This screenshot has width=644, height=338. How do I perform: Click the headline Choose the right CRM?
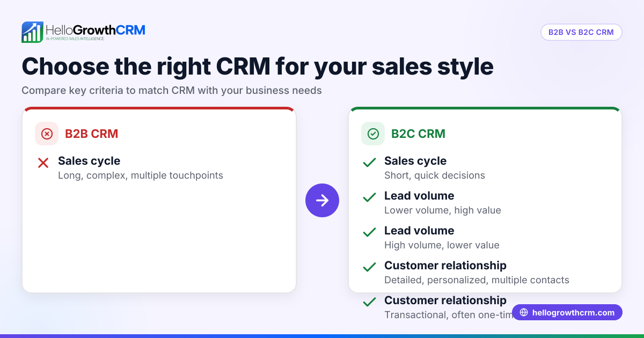[258, 67]
